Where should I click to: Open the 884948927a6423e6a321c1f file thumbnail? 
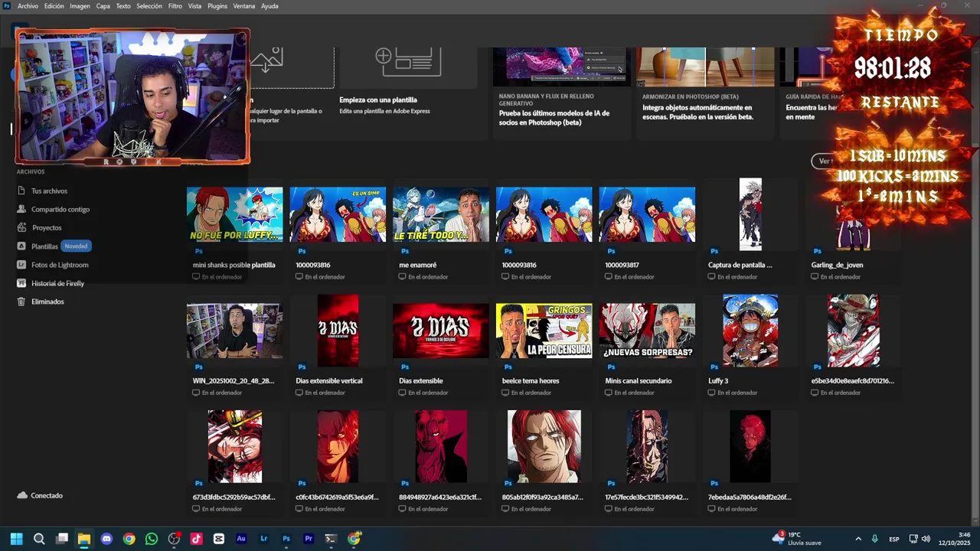tap(440, 447)
